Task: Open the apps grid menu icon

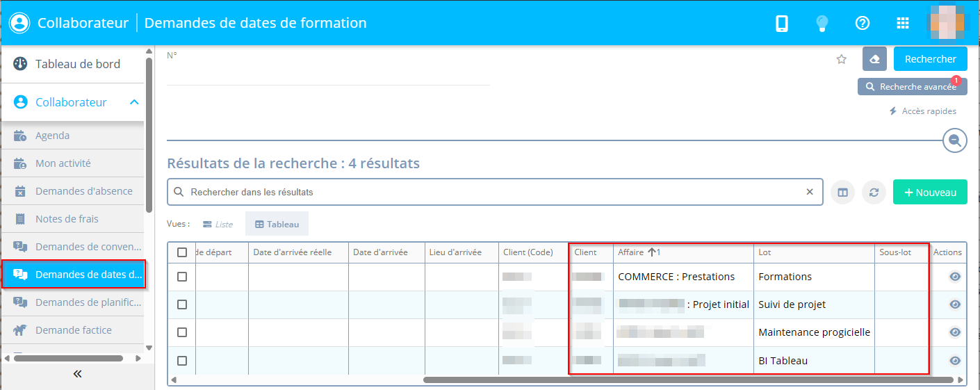Action: [x=903, y=23]
